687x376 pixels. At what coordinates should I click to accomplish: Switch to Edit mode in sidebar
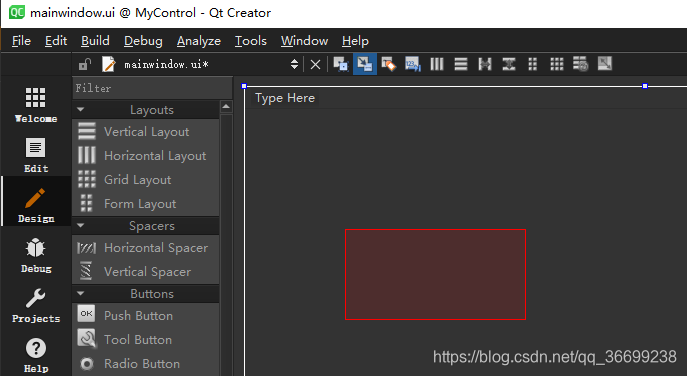35,155
